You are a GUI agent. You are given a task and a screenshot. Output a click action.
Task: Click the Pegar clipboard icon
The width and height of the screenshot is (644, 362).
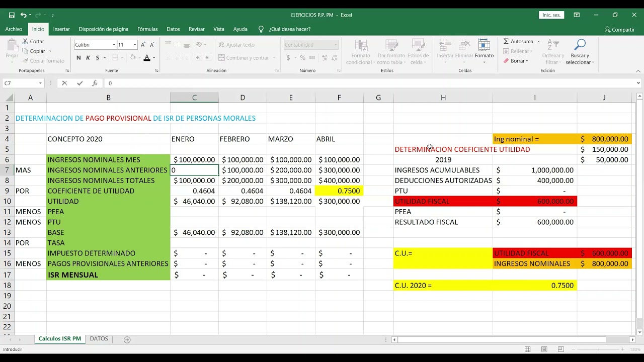point(12,45)
